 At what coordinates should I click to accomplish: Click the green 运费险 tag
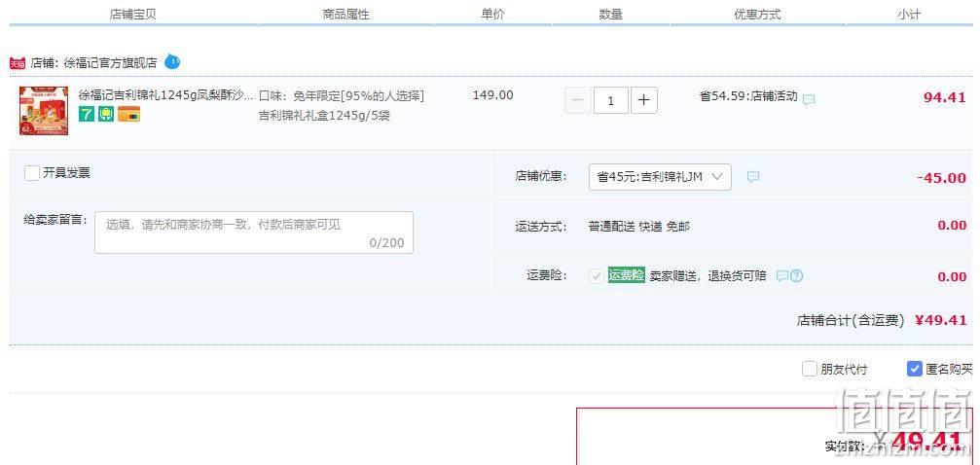pos(627,275)
